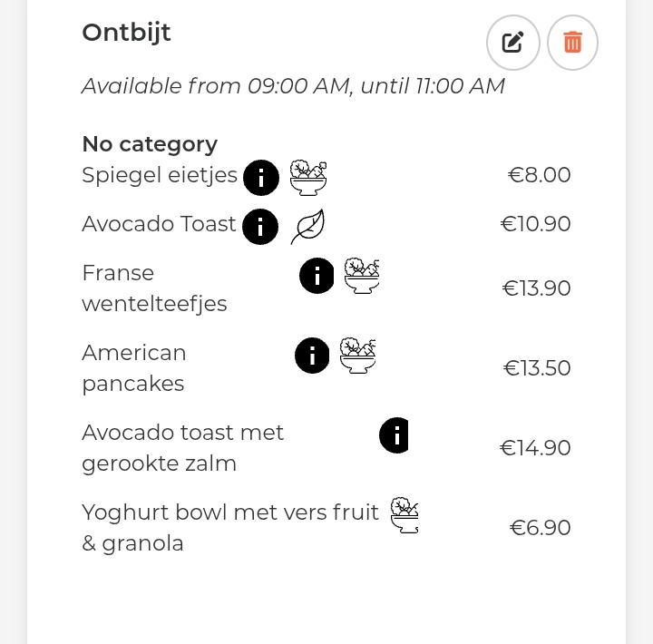Click the Ontbijt menu title
The image size is (653, 644).
click(x=126, y=33)
